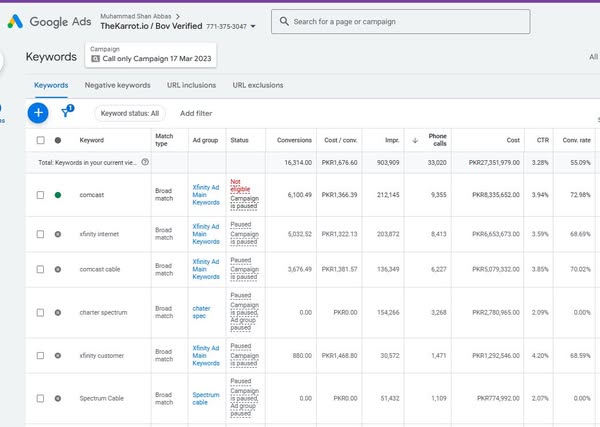
Task: Click help icon next to Total keywords row
Action: click(x=145, y=162)
